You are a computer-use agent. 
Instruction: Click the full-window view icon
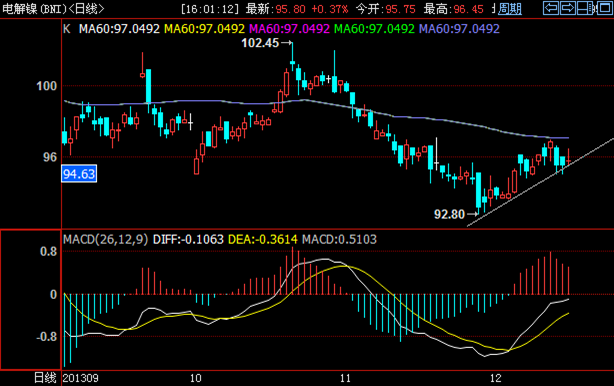click(605, 8)
